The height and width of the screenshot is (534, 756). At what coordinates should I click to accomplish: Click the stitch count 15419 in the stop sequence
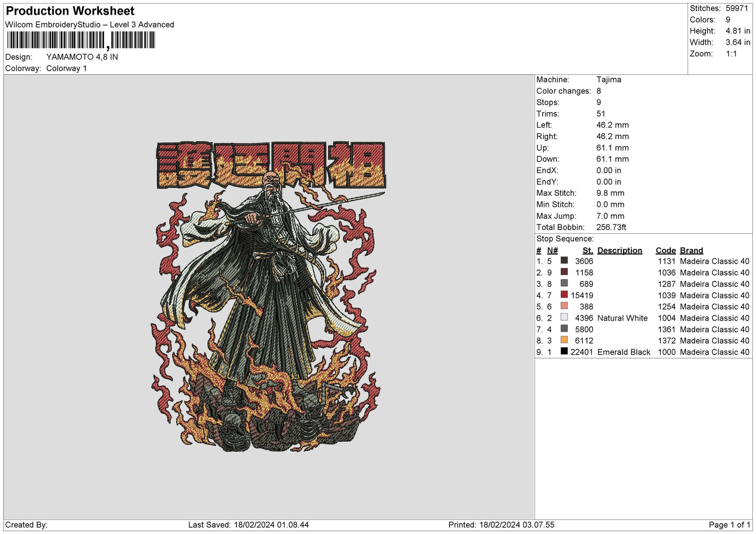(x=582, y=296)
